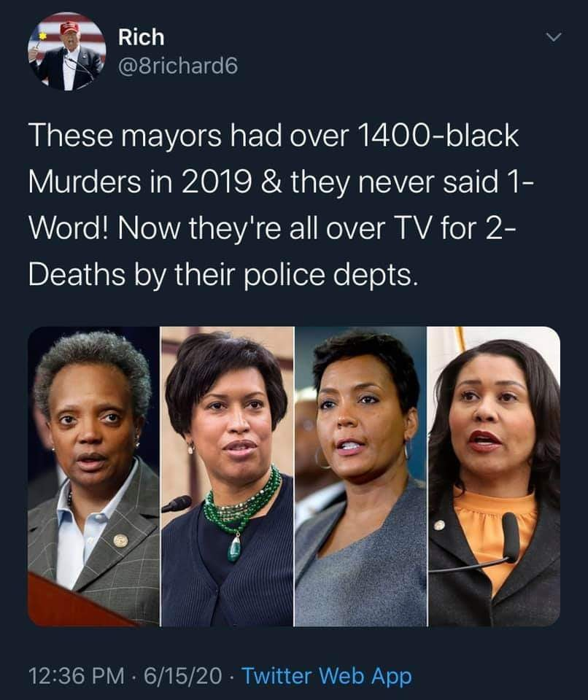Screen dimensions: 588x700
Task: Visit the @8richard6 handle
Action: [178, 66]
